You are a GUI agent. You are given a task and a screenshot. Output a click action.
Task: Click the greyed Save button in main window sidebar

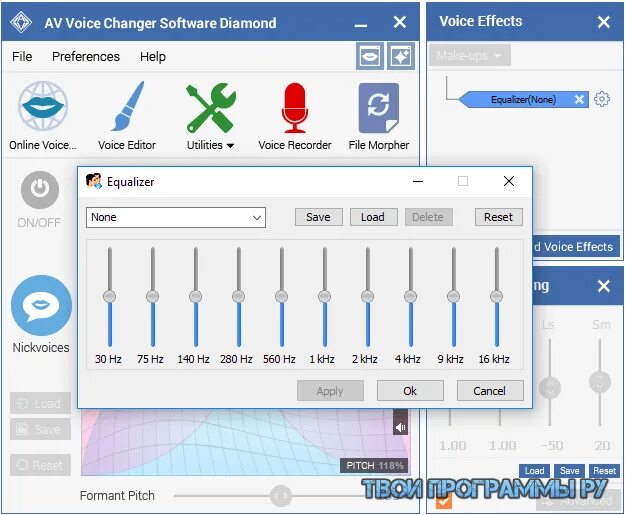click(40, 429)
